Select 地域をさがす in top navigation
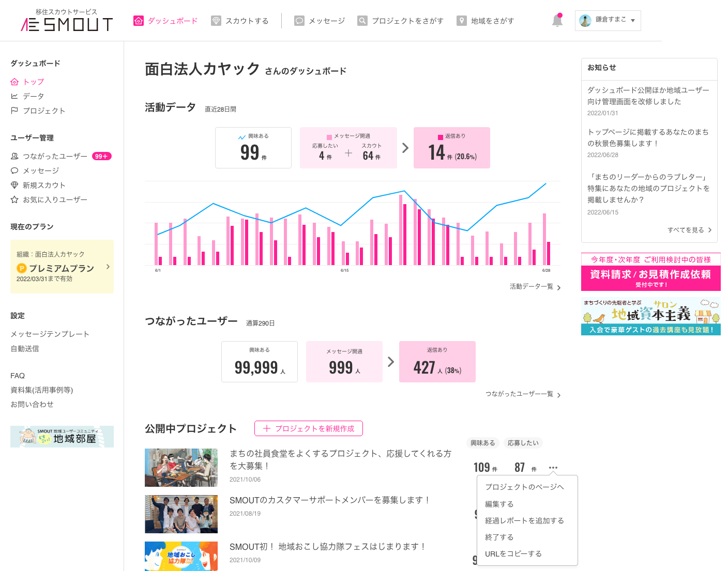The width and height of the screenshot is (728, 571). pyautogui.click(x=486, y=21)
